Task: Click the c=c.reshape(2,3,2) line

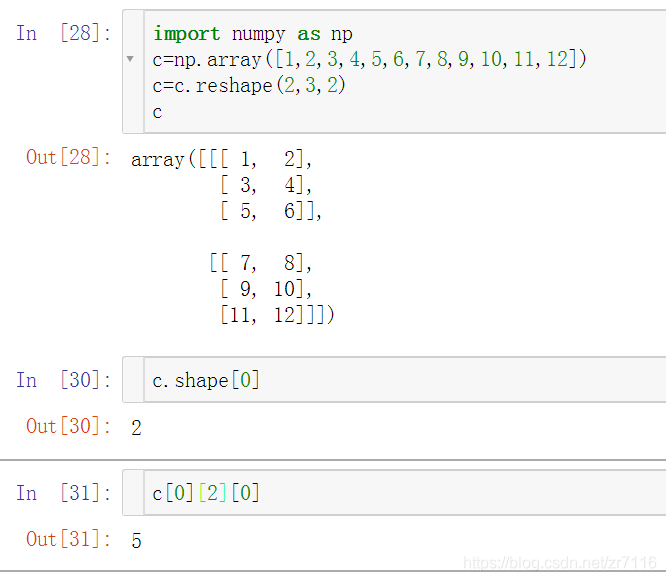Action: [249, 86]
